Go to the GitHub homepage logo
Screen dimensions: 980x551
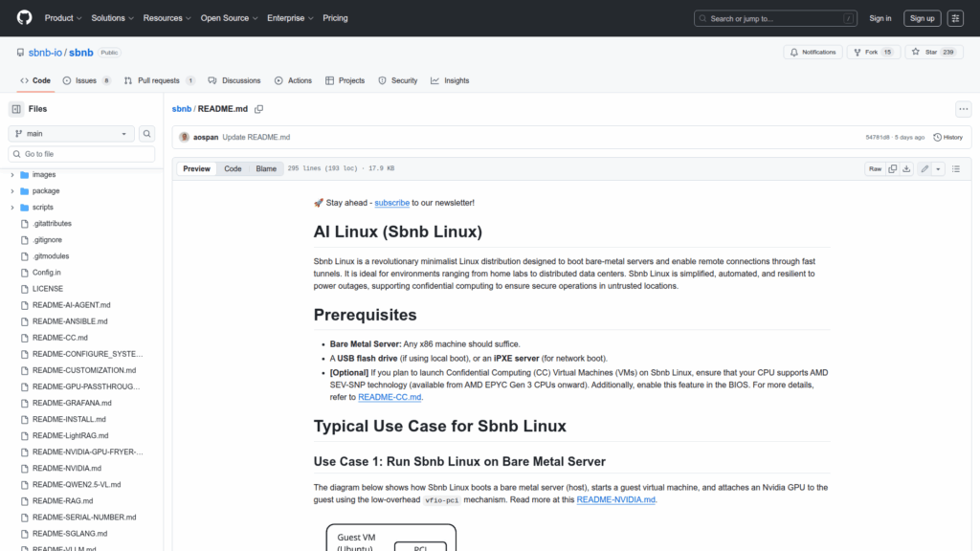pyautogui.click(x=24, y=17)
